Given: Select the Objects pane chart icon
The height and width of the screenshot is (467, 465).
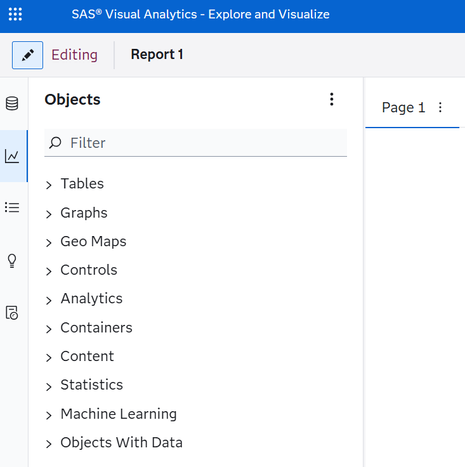Looking at the screenshot, I should pyautogui.click(x=12, y=156).
